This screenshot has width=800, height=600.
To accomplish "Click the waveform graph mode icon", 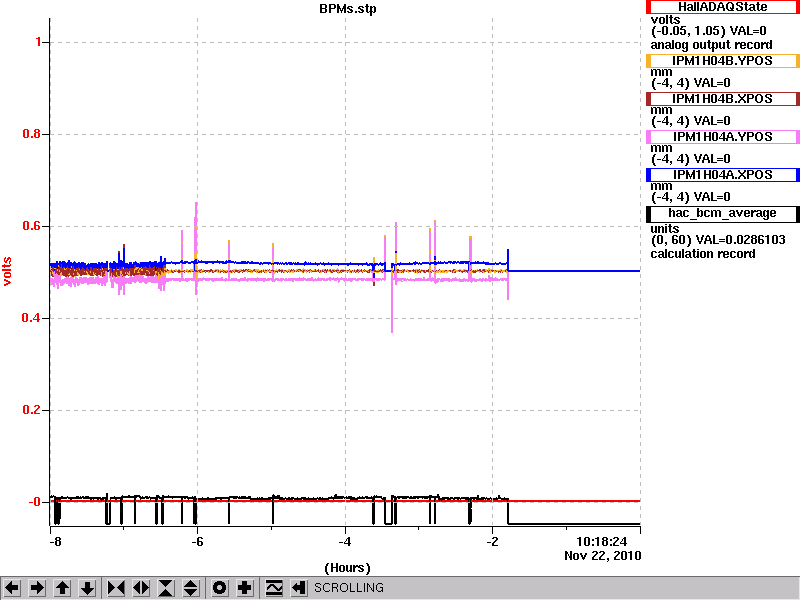I will pos(274,588).
